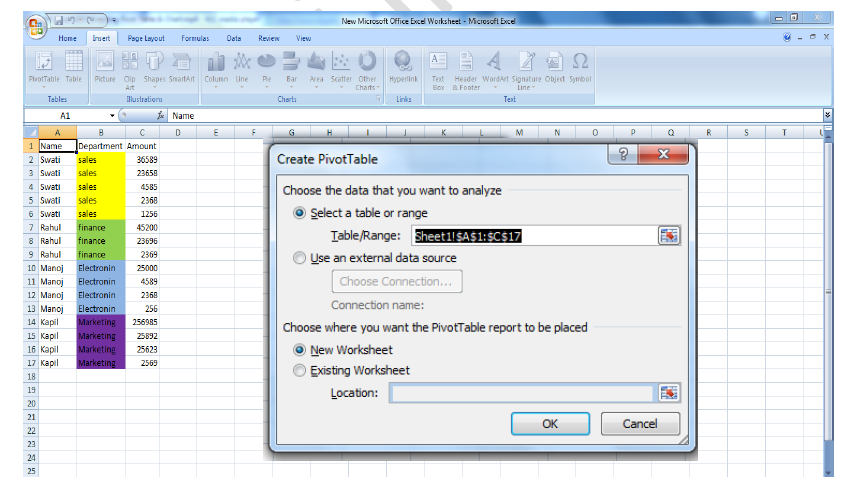Viewport: 849px width, 494px height.
Task: Click yellow 'sales' cell in row 2
Action: click(x=100, y=159)
